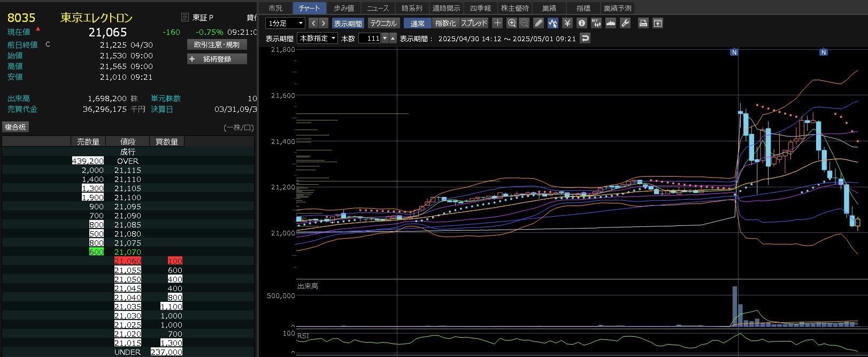Click the 本数 input field showing 111

[x=370, y=39]
